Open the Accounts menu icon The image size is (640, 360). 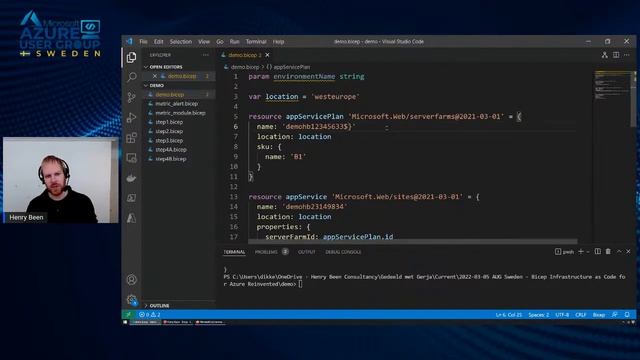pyautogui.click(x=131, y=280)
